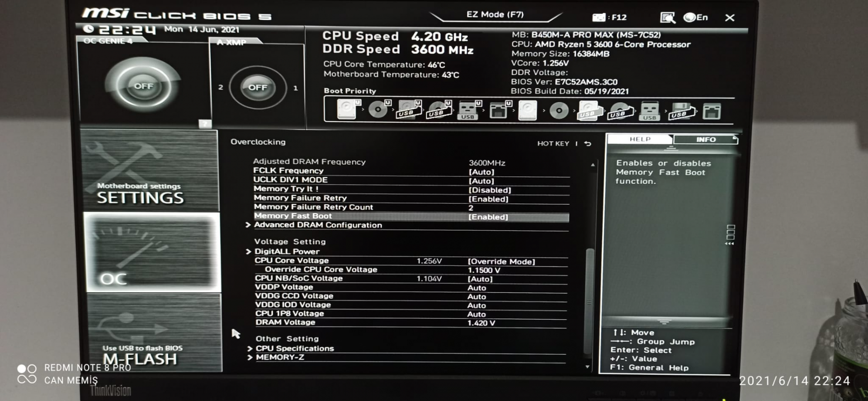Toggle the OC GENIE 4 OFF button
Image resolution: width=868 pixels, height=401 pixels.
143,86
